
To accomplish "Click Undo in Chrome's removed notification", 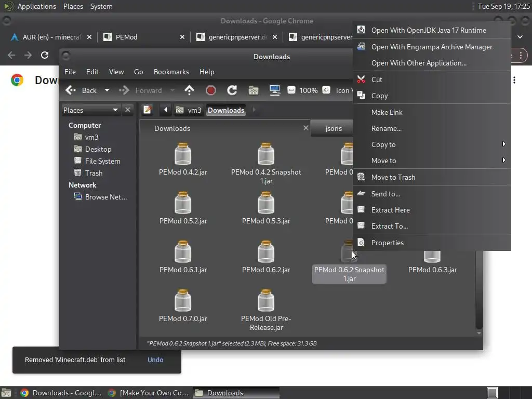I will click(x=155, y=360).
